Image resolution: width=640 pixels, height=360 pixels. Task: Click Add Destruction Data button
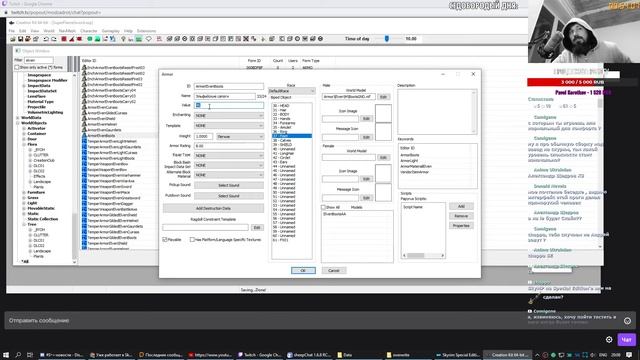(213, 208)
